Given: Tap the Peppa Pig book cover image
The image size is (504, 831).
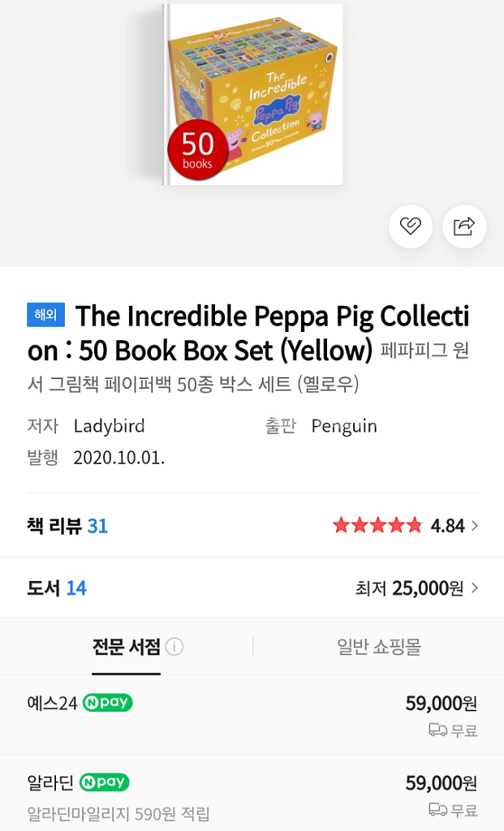Looking at the screenshot, I should click(x=254, y=94).
